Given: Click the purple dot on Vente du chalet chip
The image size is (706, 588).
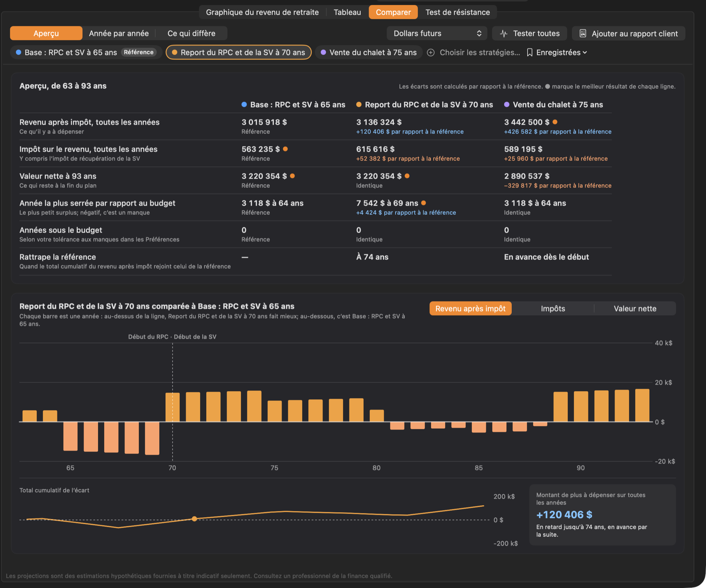Looking at the screenshot, I should point(323,53).
